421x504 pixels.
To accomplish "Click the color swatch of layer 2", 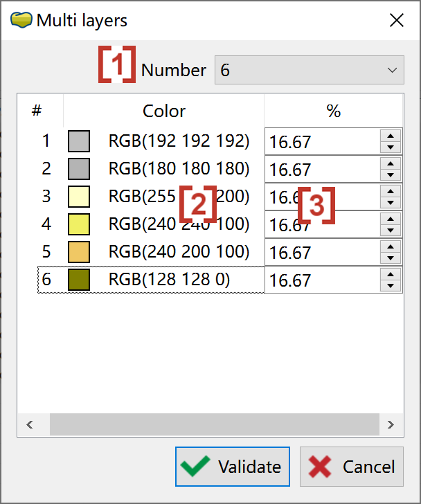I will coord(79,169).
